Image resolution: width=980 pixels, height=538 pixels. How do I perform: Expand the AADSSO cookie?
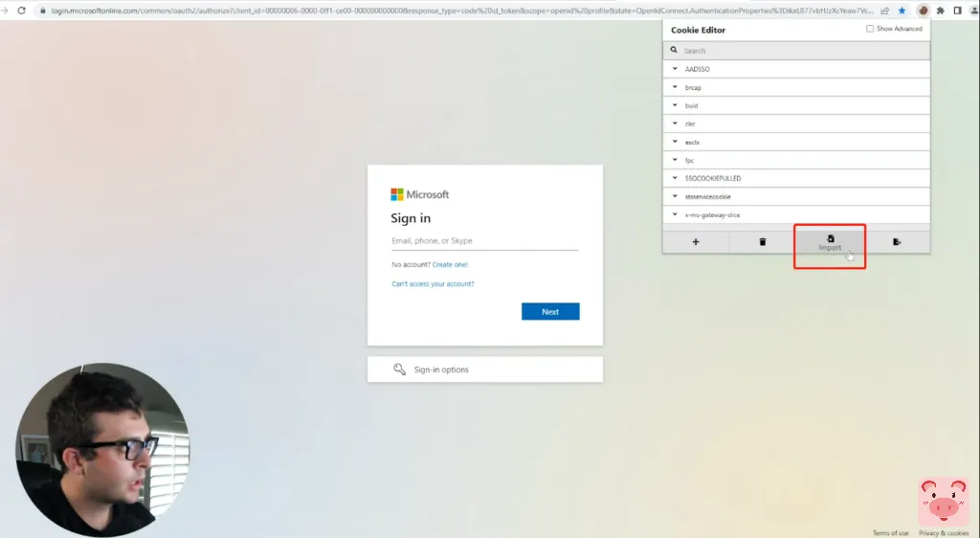(796, 69)
